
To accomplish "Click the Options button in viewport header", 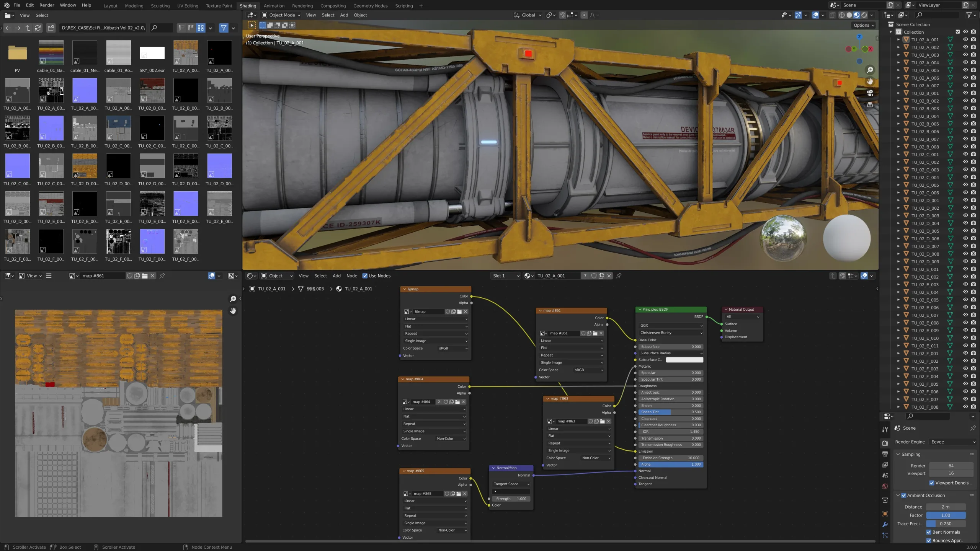I will 863,25.
